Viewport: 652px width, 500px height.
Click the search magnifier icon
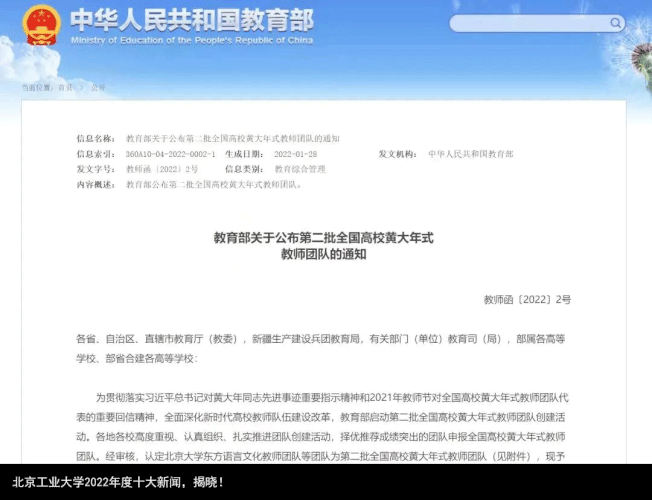pos(615,23)
